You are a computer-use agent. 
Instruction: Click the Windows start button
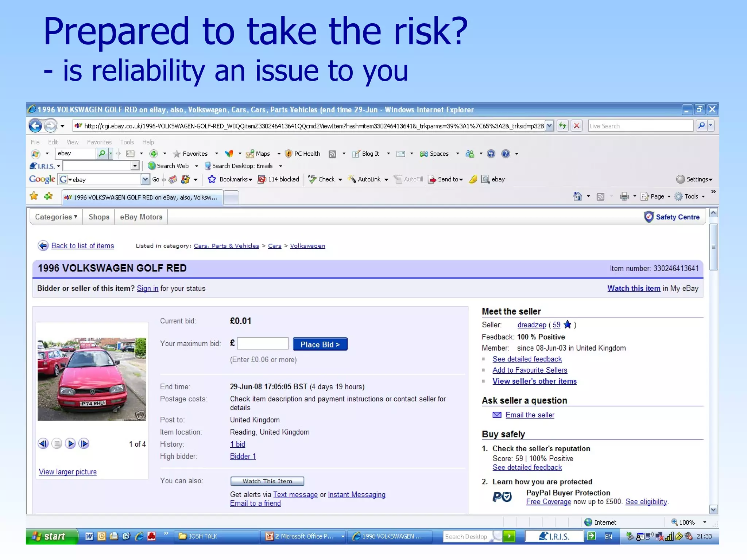[52, 536]
